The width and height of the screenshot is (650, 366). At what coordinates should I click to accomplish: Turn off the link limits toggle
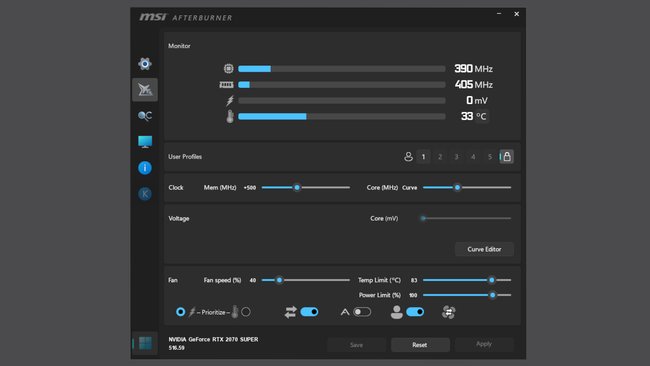point(309,312)
